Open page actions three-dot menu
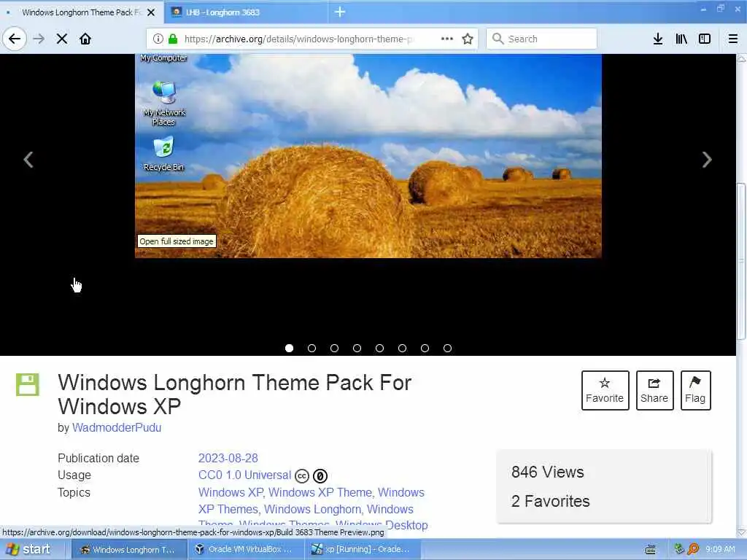This screenshot has height=560, width=747. 447,39
